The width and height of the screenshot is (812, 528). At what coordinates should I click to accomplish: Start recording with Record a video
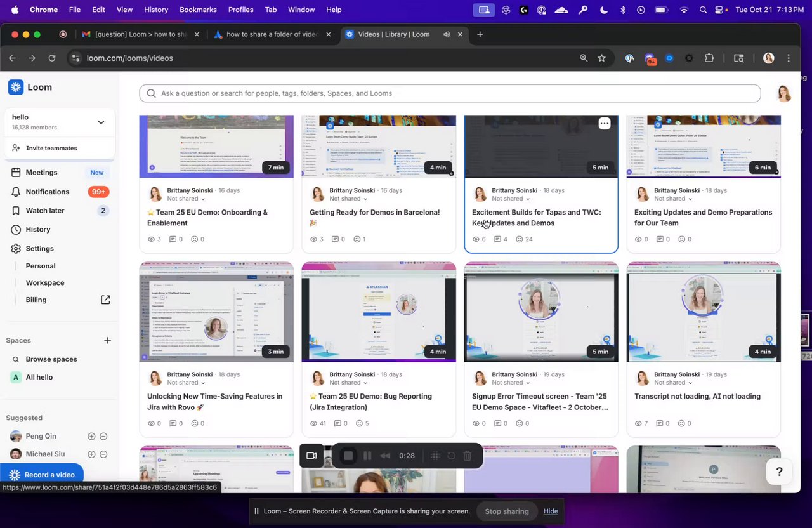(42, 475)
